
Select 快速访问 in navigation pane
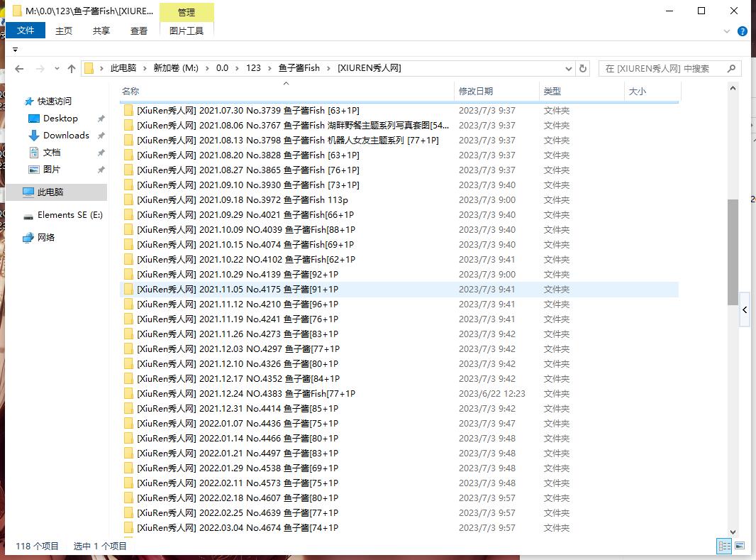pos(55,101)
